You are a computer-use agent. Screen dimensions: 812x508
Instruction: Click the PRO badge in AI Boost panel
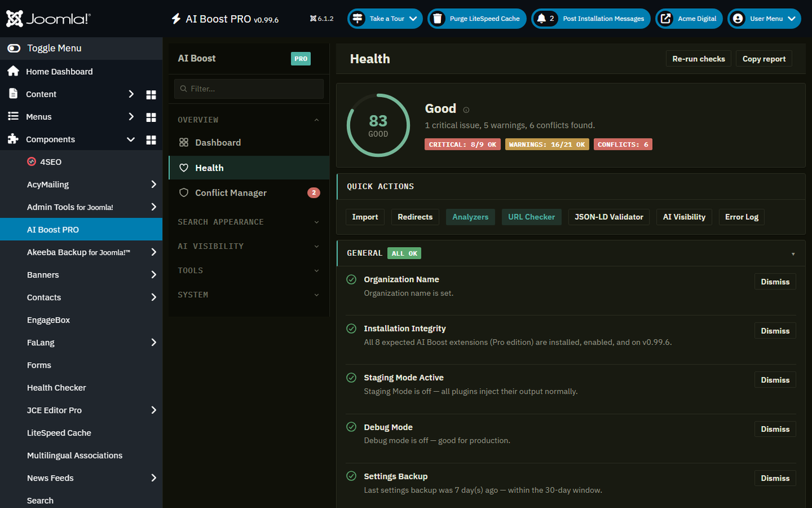pos(301,58)
